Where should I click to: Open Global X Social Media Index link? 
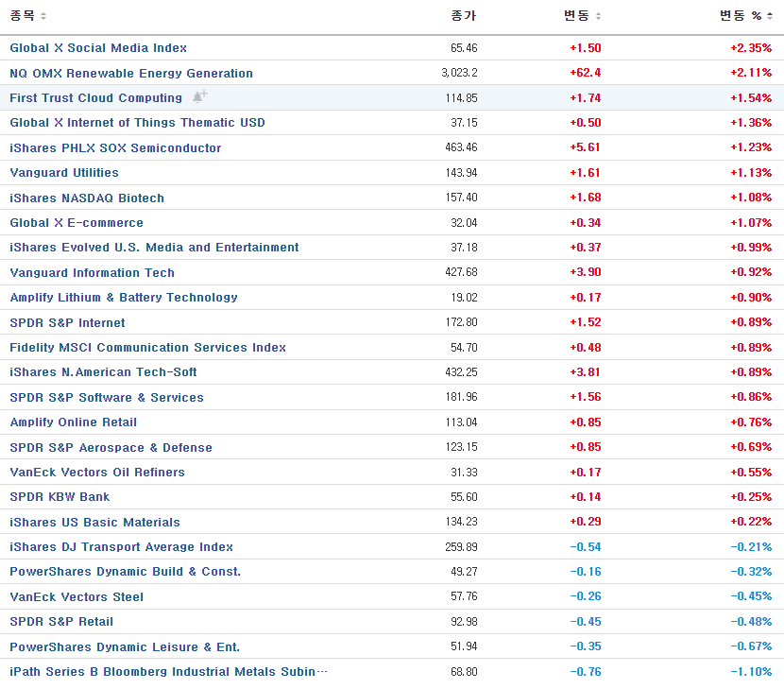tap(98, 48)
